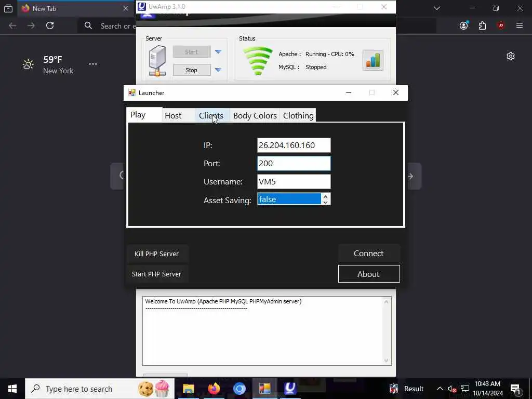The height and width of the screenshot is (399, 532).
Task: Open the UwAmp bar chart statistics icon
Action: 373,60
